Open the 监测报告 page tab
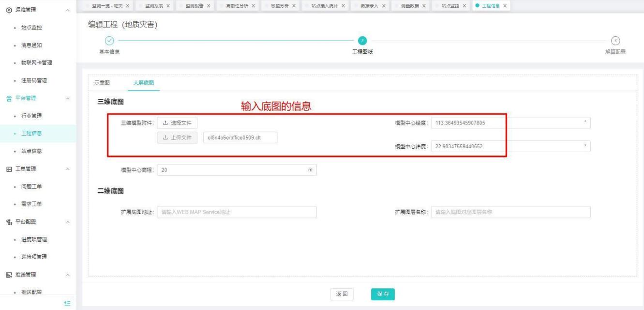The width and height of the screenshot is (644, 310). tap(195, 5)
